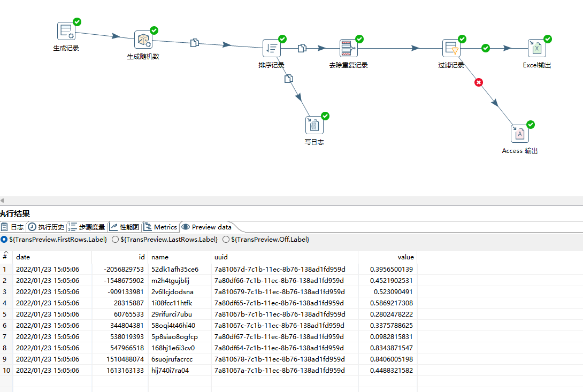Open the 性能图 tab

(x=125, y=227)
